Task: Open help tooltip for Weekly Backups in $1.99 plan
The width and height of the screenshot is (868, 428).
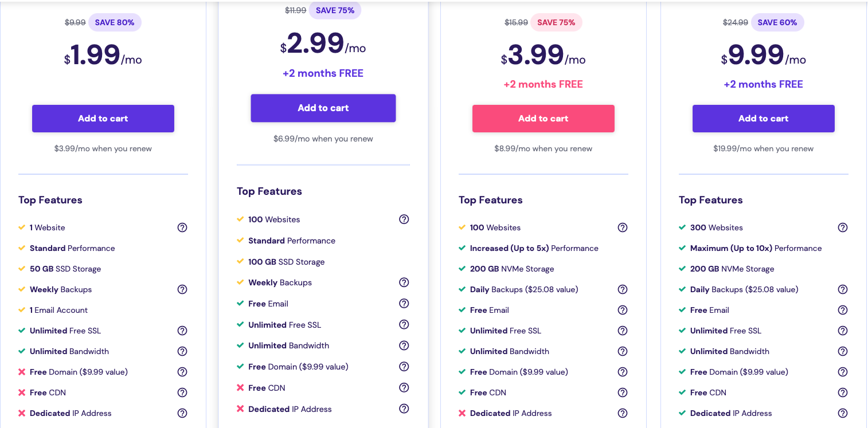Action: pos(182,289)
